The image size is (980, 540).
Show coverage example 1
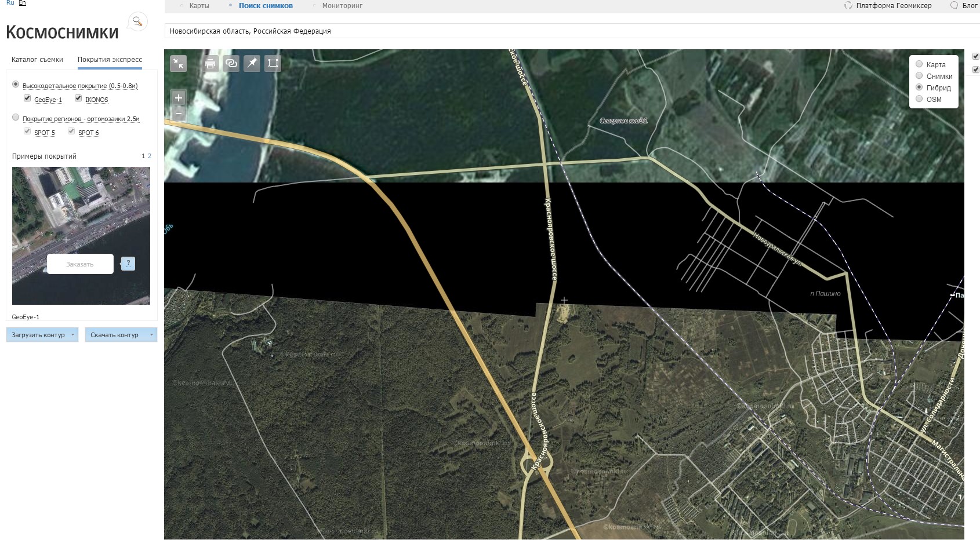pos(143,156)
